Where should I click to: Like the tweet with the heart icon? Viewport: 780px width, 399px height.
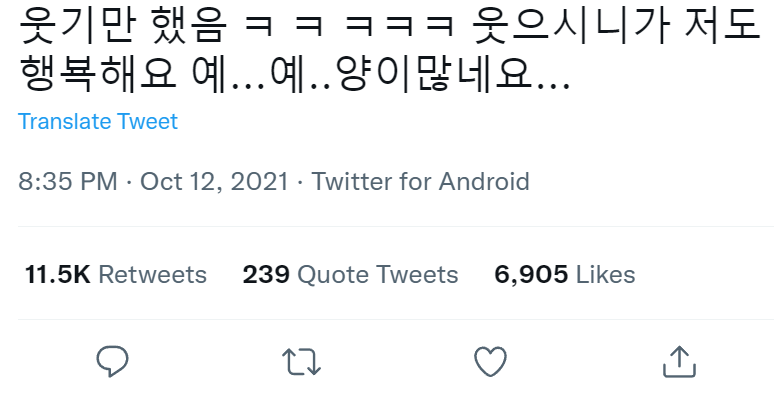click(x=490, y=362)
